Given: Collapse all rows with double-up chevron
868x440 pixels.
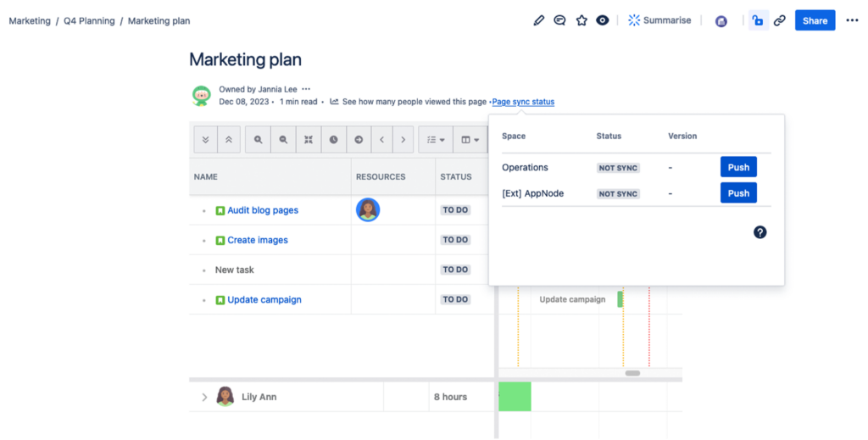Looking at the screenshot, I should point(229,140).
